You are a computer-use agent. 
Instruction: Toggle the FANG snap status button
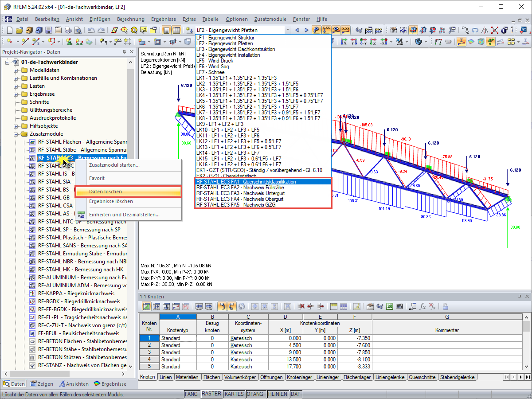pyautogui.click(x=191, y=394)
